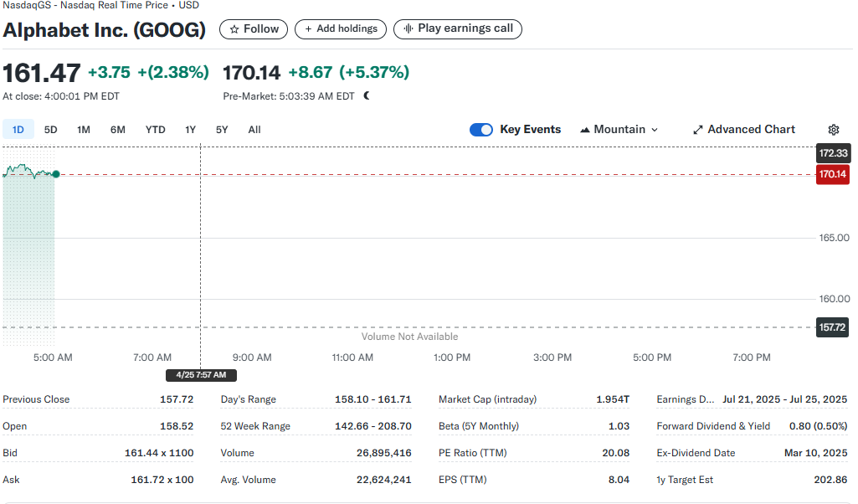The height and width of the screenshot is (504, 858).
Task: Click Market Cap (intraday) value 1.954T
Action: 613,399
